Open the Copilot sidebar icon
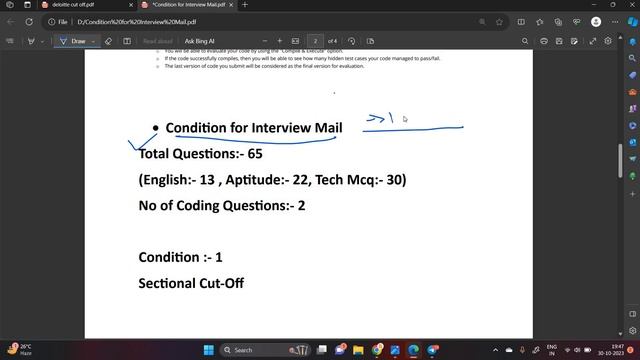This screenshot has height=360, width=640. pyautogui.click(x=632, y=22)
